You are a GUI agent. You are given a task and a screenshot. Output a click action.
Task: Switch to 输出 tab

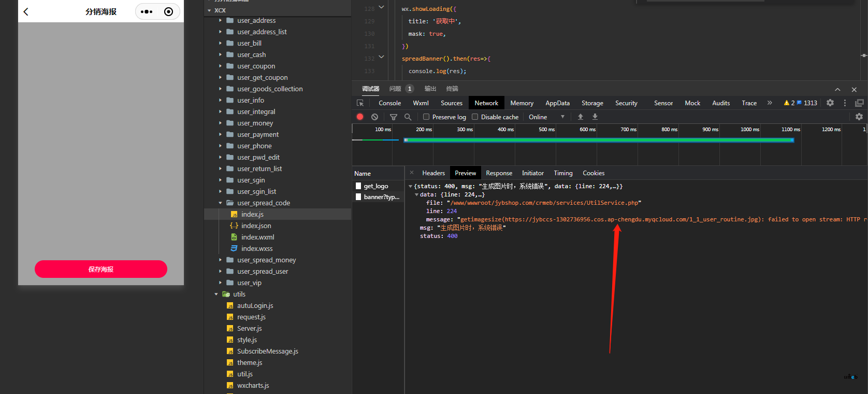click(430, 89)
